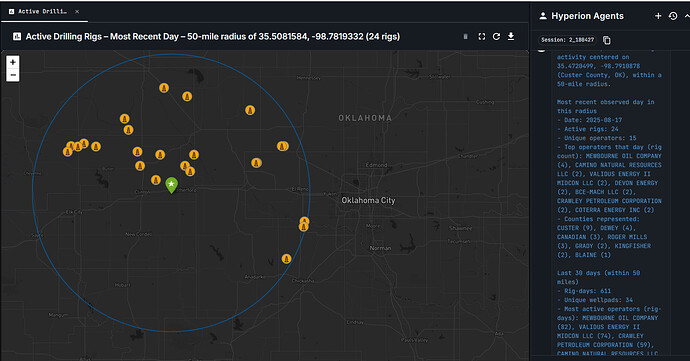Click the Session 2_188427 badge
Image resolution: width=690 pixels, height=361 pixels.
point(568,40)
